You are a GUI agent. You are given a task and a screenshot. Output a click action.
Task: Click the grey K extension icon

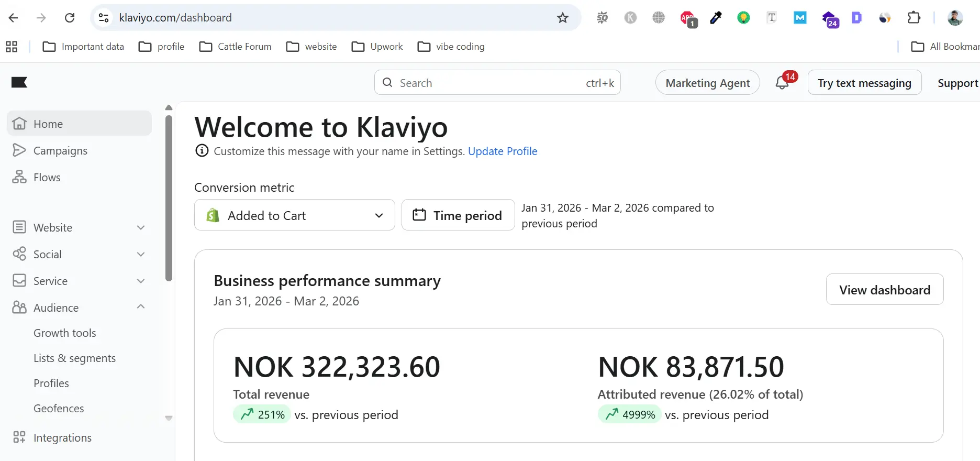(630, 18)
